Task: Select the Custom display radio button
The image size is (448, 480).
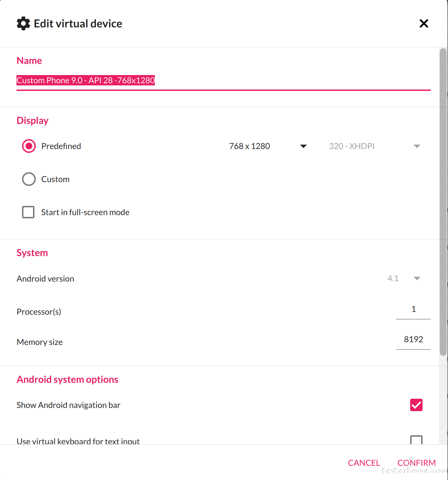Action: (x=29, y=179)
